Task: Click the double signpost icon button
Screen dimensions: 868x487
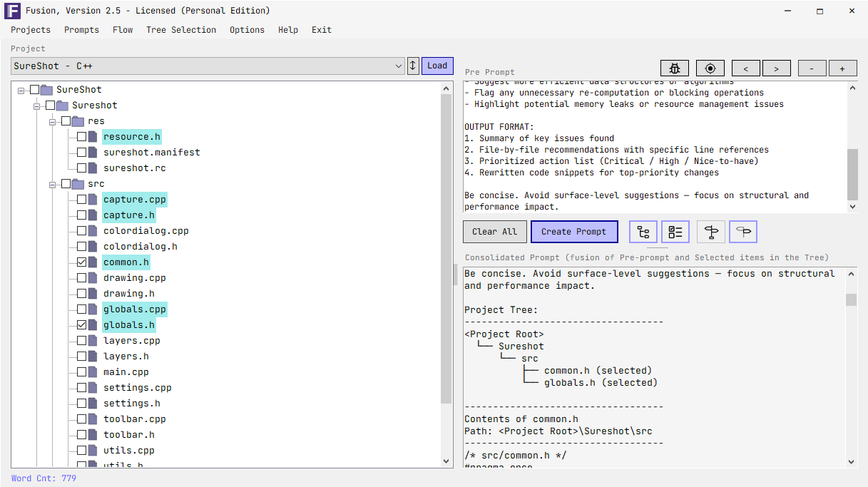Action: point(711,232)
